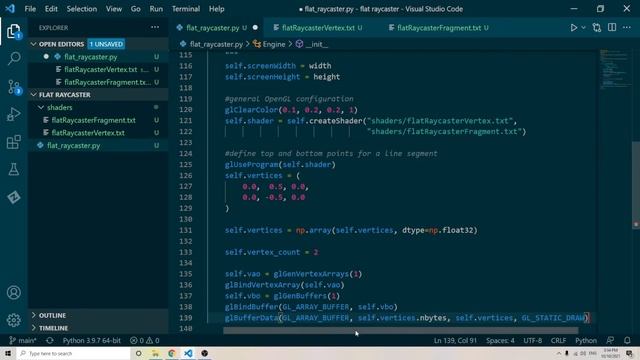Open the Extensions view icon
This screenshot has height=360, width=640.
pyautogui.click(x=13, y=142)
